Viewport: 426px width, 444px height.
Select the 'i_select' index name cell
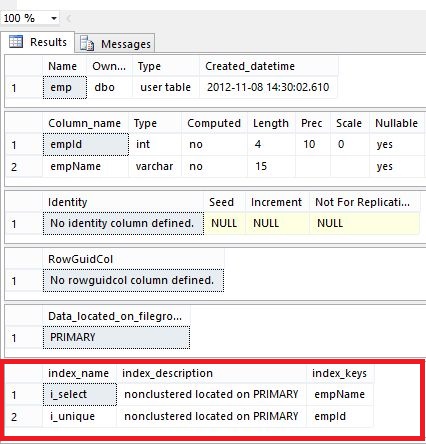pos(80,394)
